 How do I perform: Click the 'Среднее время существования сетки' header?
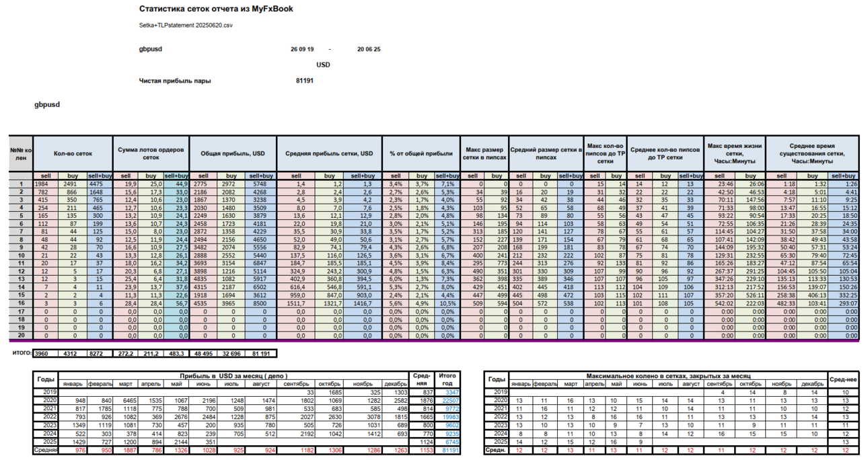point(813,153)
